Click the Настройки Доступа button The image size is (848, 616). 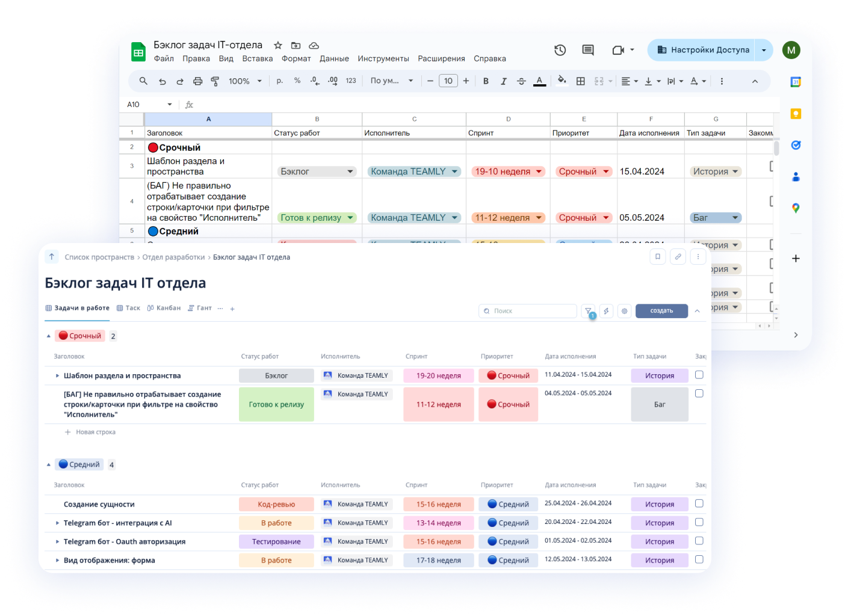(703, 50)
